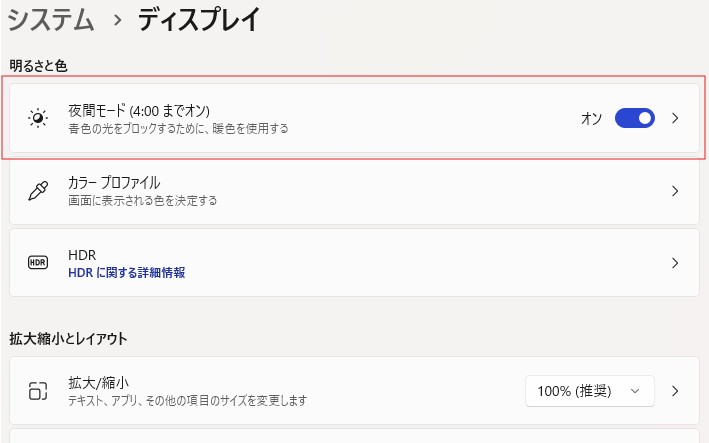Go back to システム in the breadcrumb
This screenshot has width=709, height=443.
50,18
